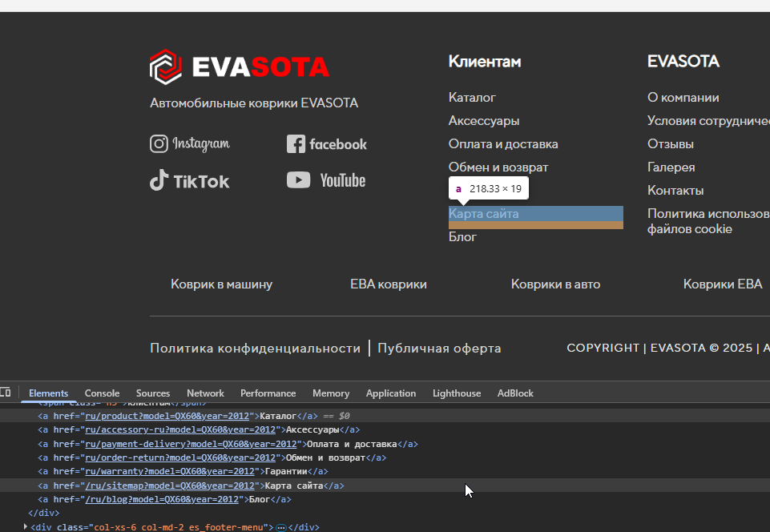Click the /ru/blog href in Elements
The width and height of the screenshot is (770, 532).
coord(162,500)
